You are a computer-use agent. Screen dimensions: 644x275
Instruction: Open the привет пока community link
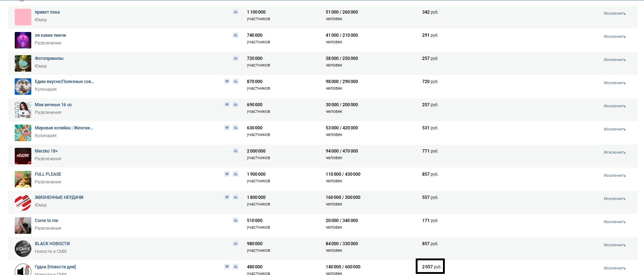pyautogui.click(x=47, y=12)
